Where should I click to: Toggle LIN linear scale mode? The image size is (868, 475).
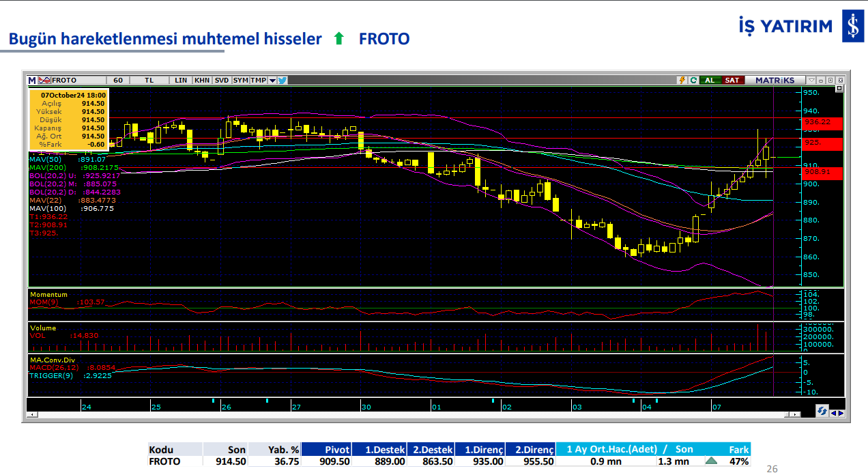coord(181,80)
